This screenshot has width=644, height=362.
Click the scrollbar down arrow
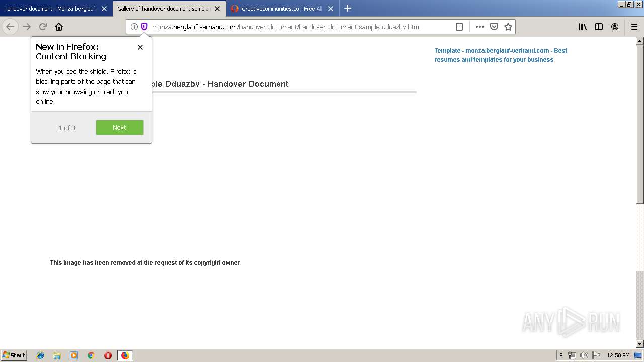(x=640, y=344)
